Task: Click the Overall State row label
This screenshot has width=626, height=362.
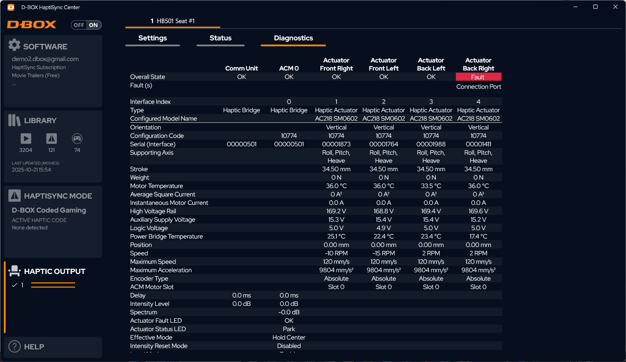Action: pyautogui.click(x=147, y=77)
